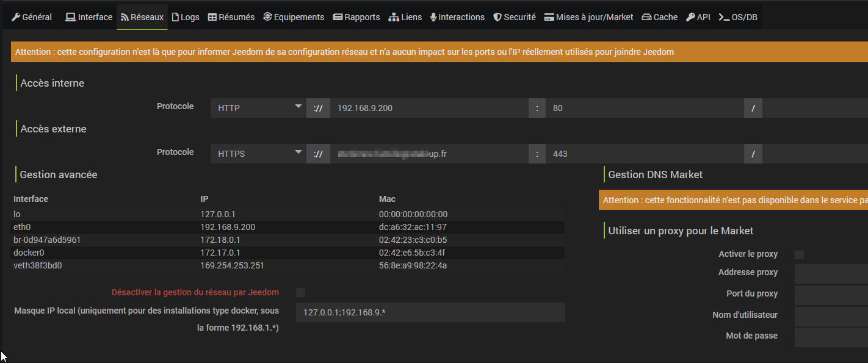868x363 pixels.
Task: Switch to the Interface tab
Action: click(89, 17)
